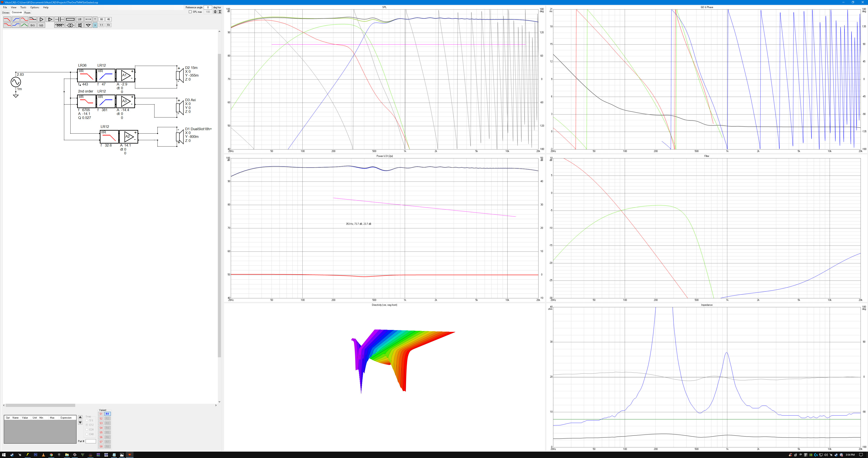Enable the SPL max checkbox

[x=190, y=12]
